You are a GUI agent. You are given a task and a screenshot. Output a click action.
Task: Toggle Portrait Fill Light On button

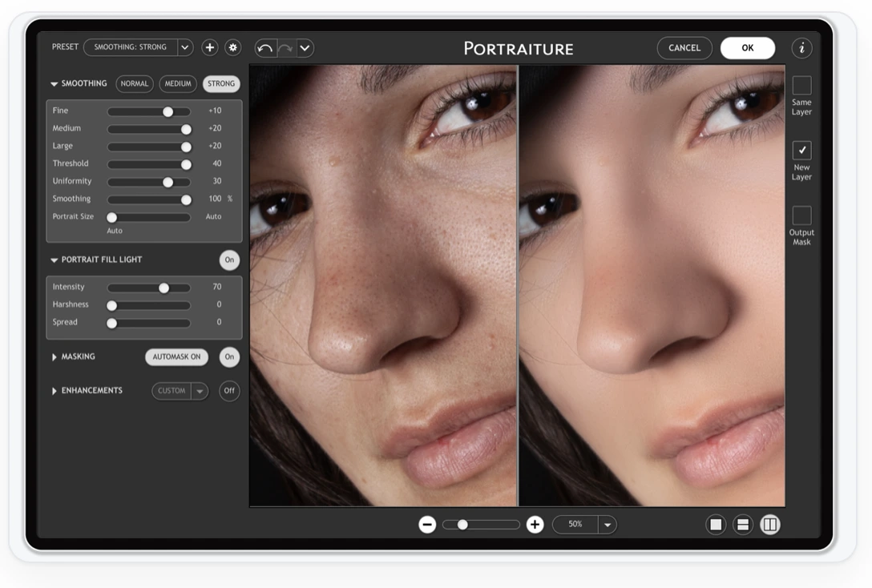(229, 260)
